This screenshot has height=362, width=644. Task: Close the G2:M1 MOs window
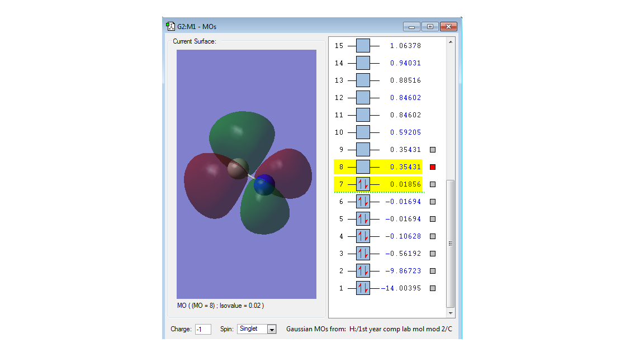coord(448,27)
